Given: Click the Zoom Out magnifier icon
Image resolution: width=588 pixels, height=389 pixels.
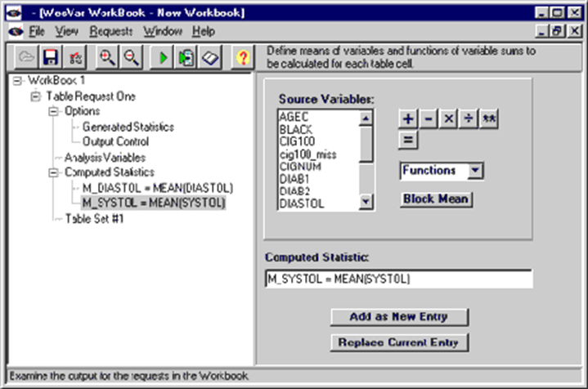Looking at the screenshot, I should [131, 57].
